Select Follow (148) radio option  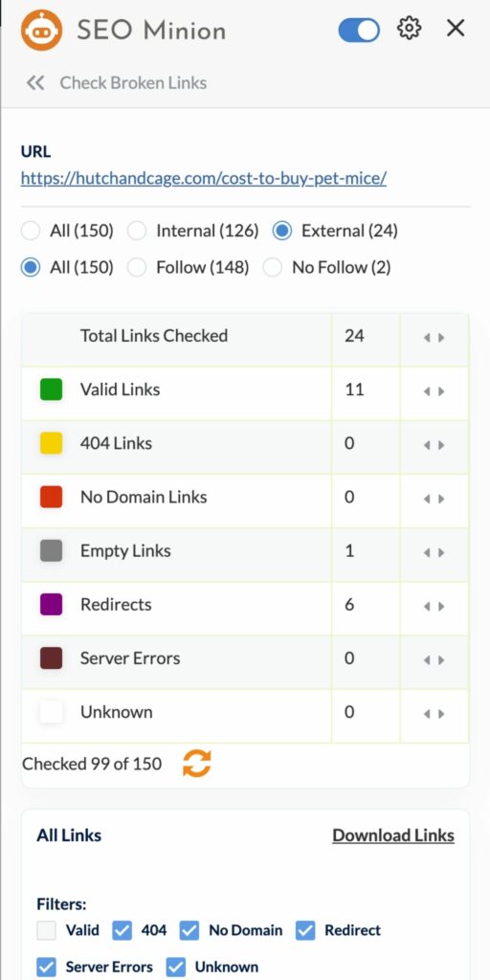point(137,268)
